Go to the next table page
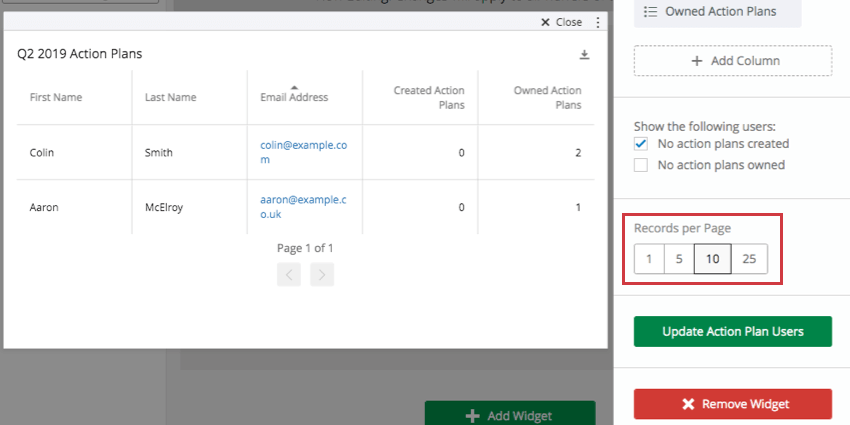Screen dimensions: 850x425 [322, 275]
